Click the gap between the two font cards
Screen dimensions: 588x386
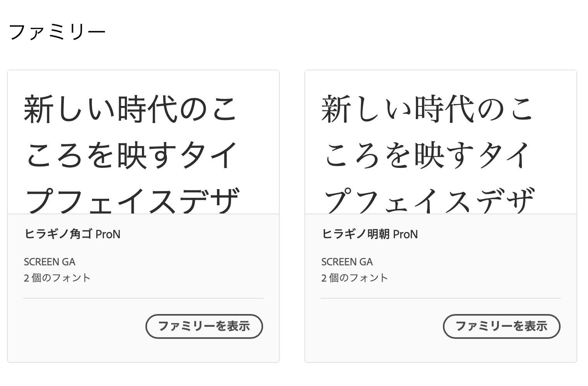(x=292, y=217)
